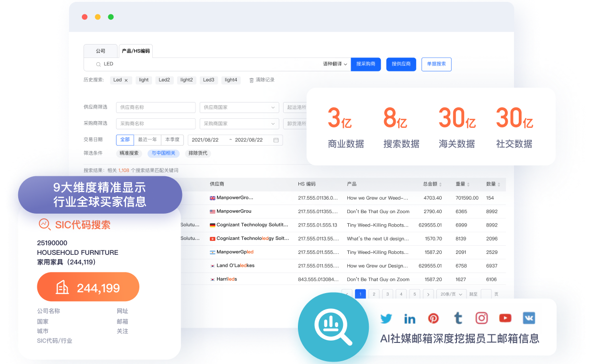Screen dimensions: 593x364
Task: Toggle the 与中国相关 filter chip
Action: coord(163,153)
